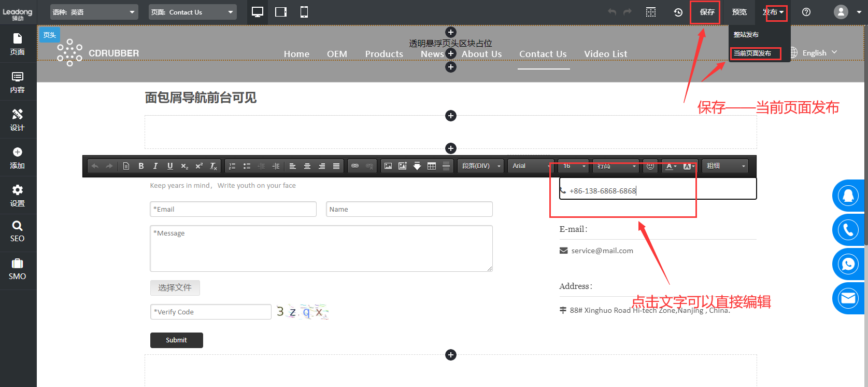
Task: Open the 语种 英语 language dropdown
Action: coord(94,12)
